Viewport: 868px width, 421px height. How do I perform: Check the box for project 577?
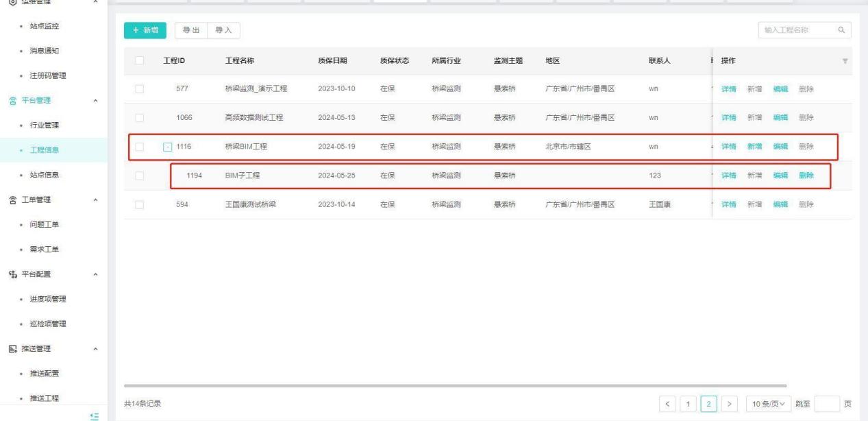[x=140, y=88]
